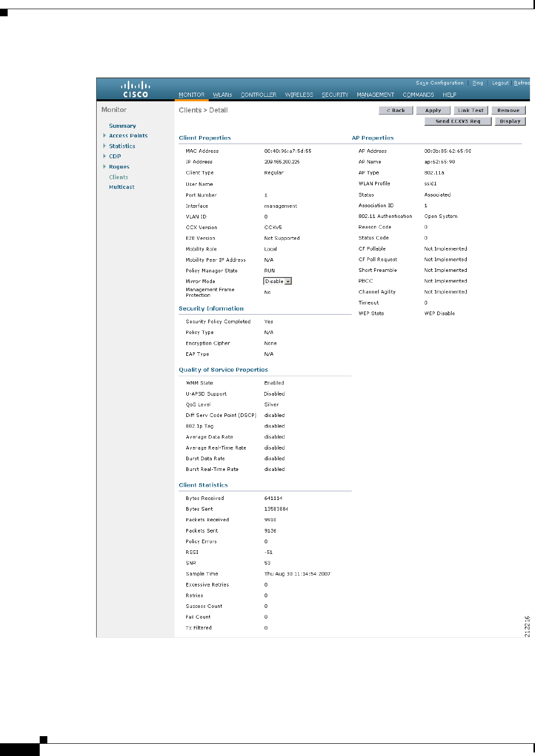Select the Bytes Sent value 13583884
This screenshot has width=535, height=756.
(x=276, y=509)
